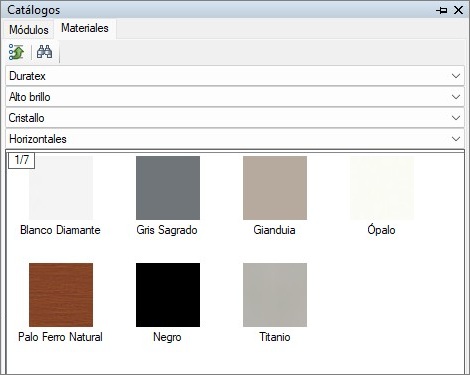The image size is (470, 375).
Task: Switch to the Módulos tab
Action: (x=29, y=30)
